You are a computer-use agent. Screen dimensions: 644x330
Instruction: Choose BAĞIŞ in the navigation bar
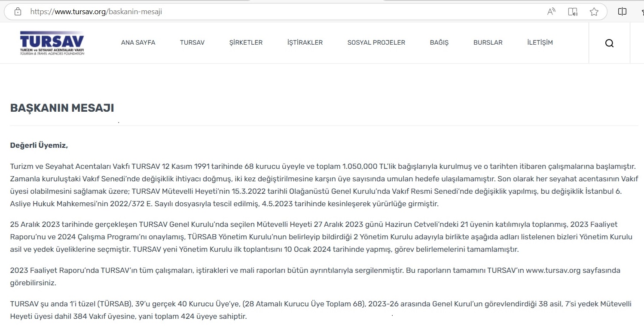coord(439,43)
